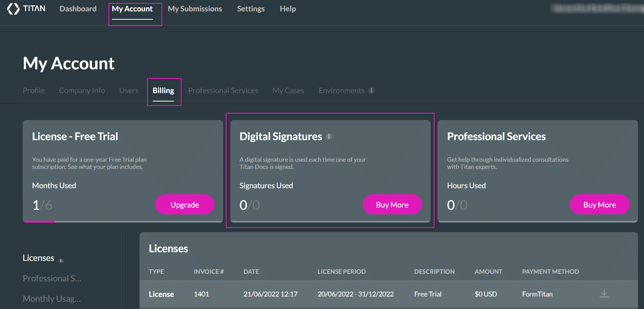Click Buy More for Professional Services hours
Image resolution: width=644 pixels, height=309 pixels.
(599, 204)
